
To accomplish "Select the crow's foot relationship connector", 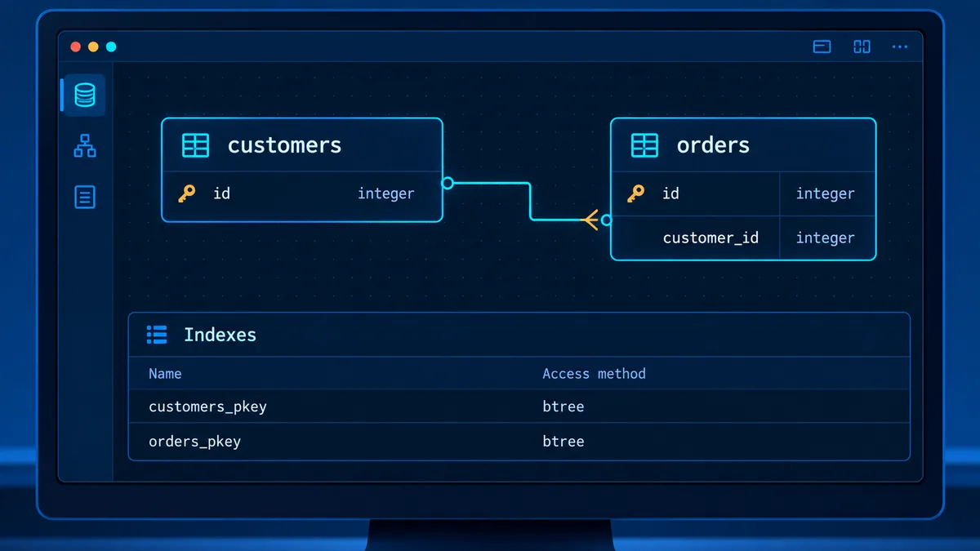I will 590,220.
